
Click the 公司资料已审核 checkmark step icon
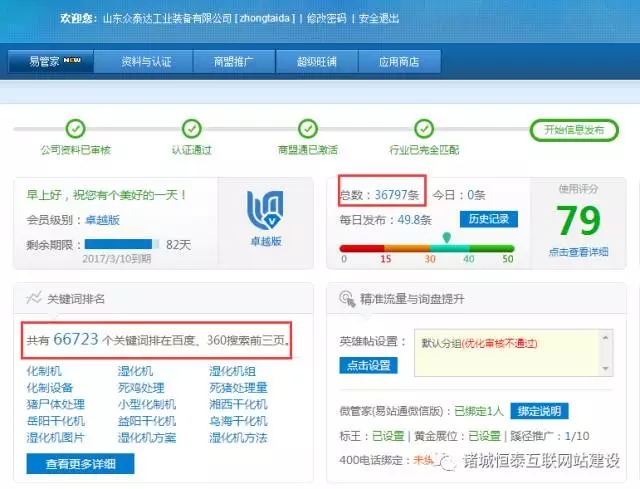pos(75,129)
